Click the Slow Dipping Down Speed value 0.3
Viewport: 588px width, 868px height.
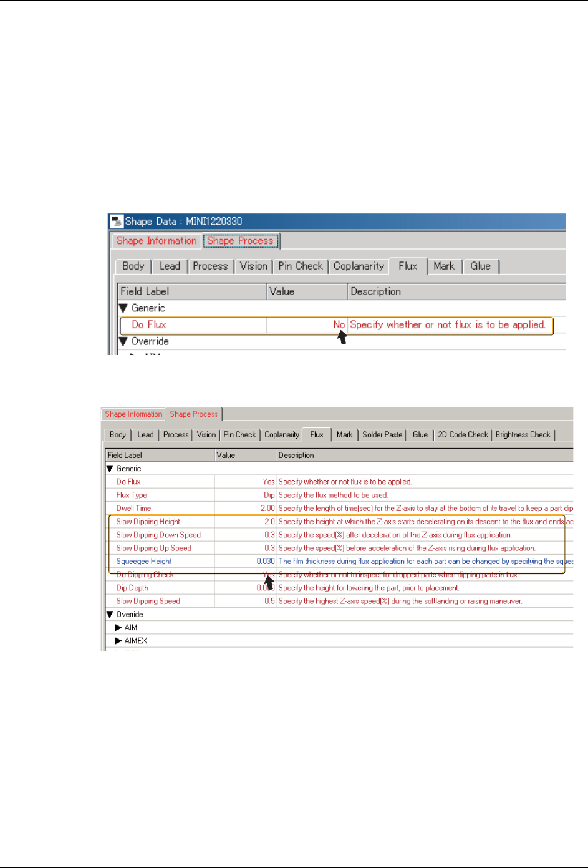(269, 535)
